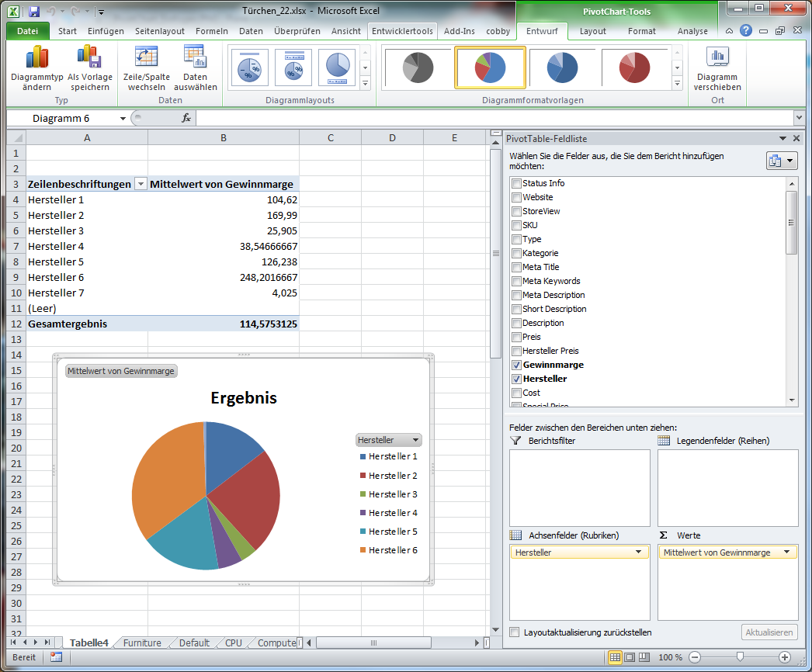This screenshot has width=812, height=672.
Task: Check the StoreView field
Action: [x=516, y=211]
